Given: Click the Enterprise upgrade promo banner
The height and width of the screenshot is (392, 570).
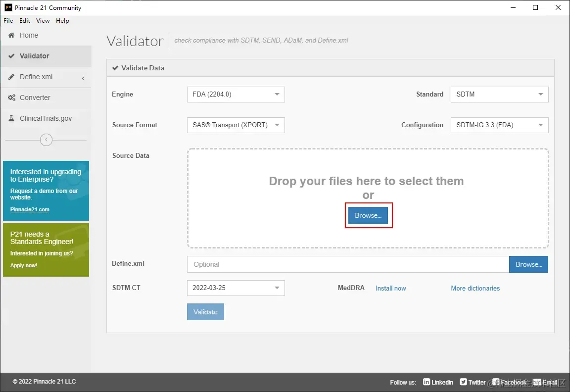Looking at the screenshot, I should 46,191.
